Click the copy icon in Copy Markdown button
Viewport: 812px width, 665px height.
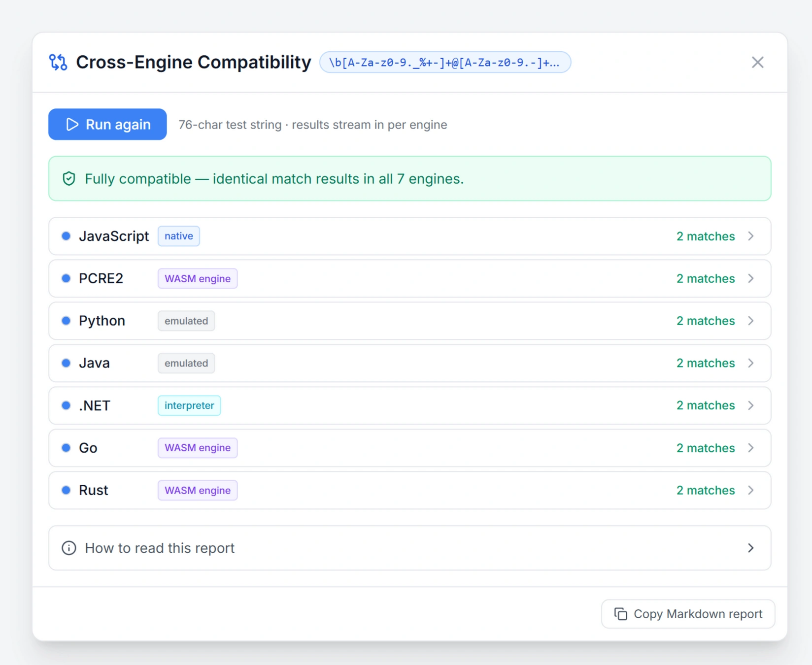click(621, 614)
